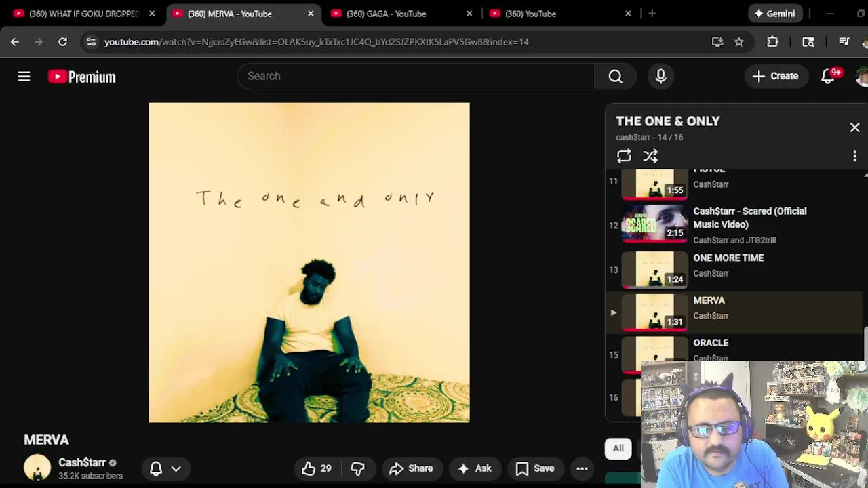
Task: Open Scared video thumbnail
Action: coord(654,223)
